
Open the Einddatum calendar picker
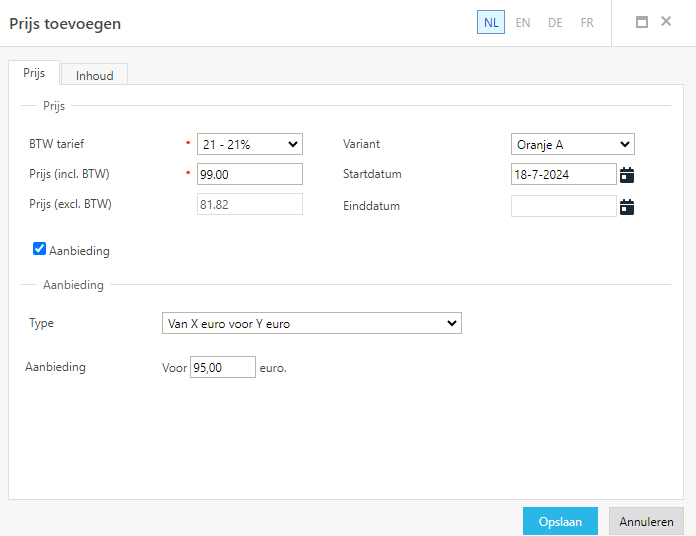coord(627,207)
